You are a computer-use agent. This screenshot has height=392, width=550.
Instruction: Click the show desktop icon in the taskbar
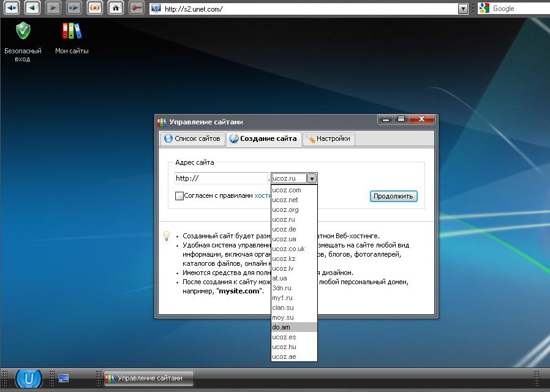click(64, 378)
